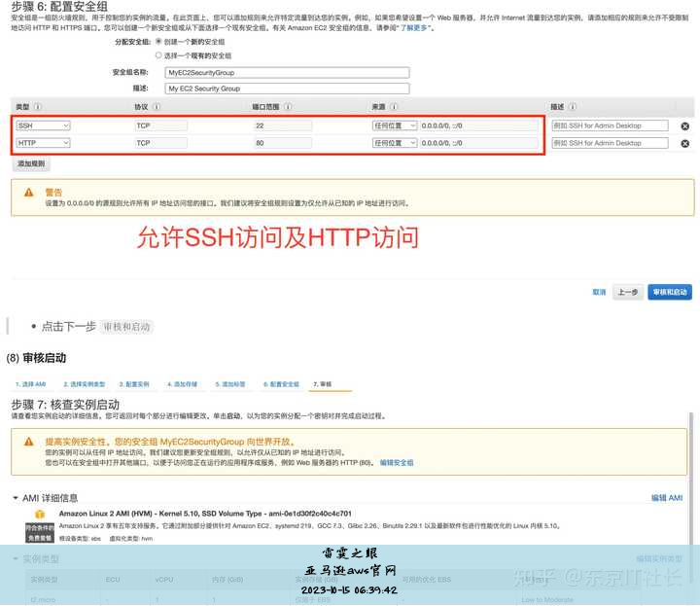Open the info icon next to 描述 column header
This screenshot has width=700, height=606.
click(573, 107)
